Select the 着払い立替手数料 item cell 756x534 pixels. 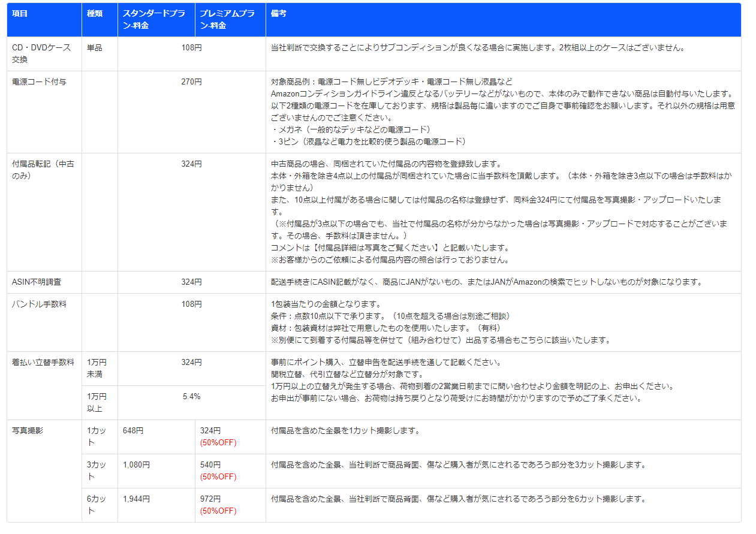tap(43, 362)
